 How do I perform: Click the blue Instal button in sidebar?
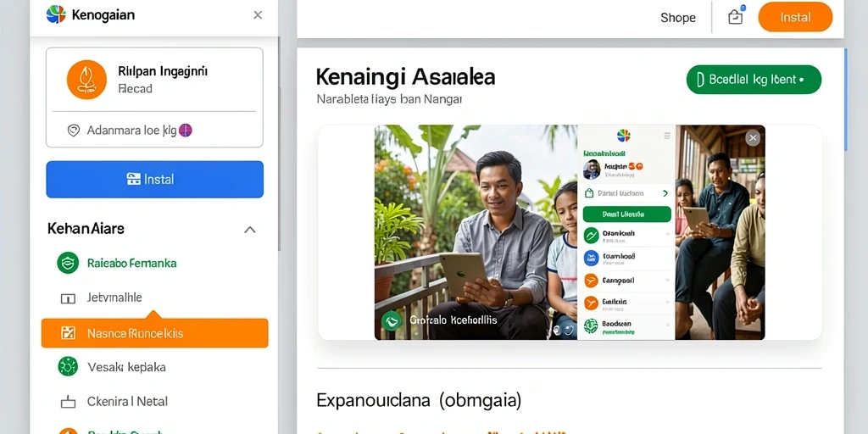point(154,180)
